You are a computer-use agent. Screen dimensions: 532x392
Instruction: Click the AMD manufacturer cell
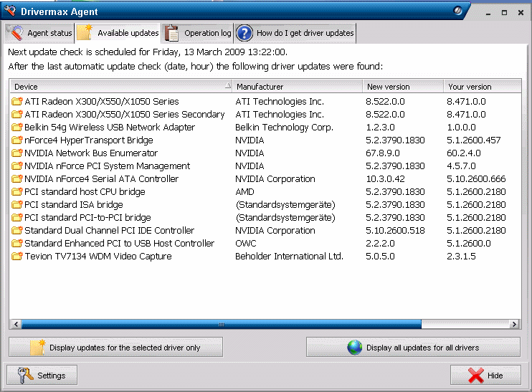coord(244,191)
